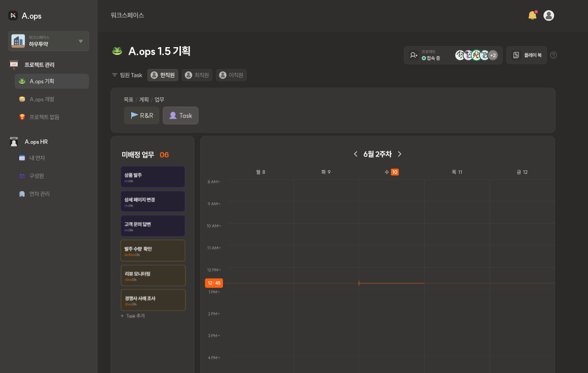Expand the 하우투약 workspace dropdown
Image resolution: width=588 pixels, height=373 pixels.
(81, 41)
